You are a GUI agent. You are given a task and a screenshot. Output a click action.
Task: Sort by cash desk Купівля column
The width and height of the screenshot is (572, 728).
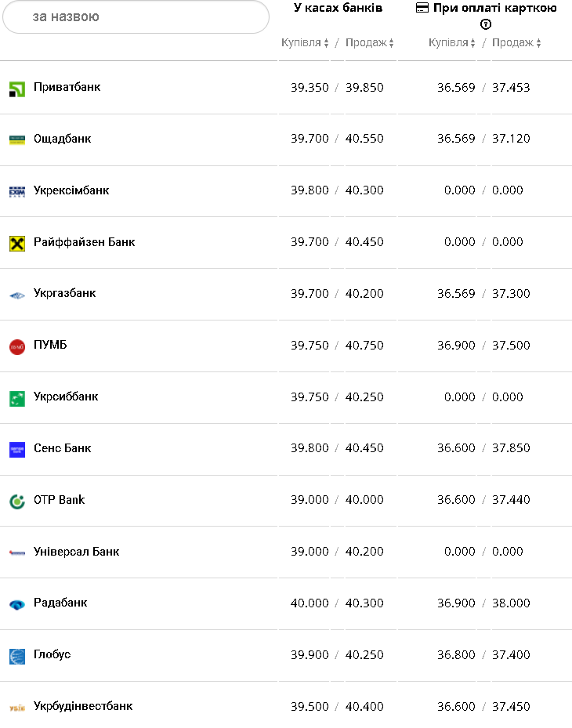coord(305,43)
